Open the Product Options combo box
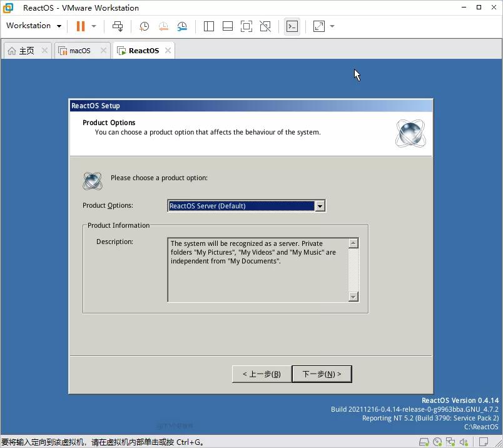The width and height of the screenshot is (503, 448). [320, 205]
